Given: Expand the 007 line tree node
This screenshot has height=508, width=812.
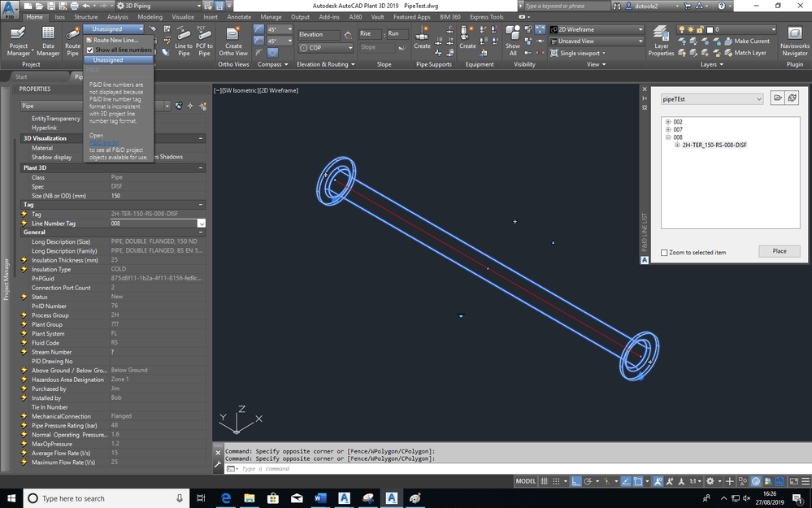Looking at the screenshot, I should tap(668, 129).
